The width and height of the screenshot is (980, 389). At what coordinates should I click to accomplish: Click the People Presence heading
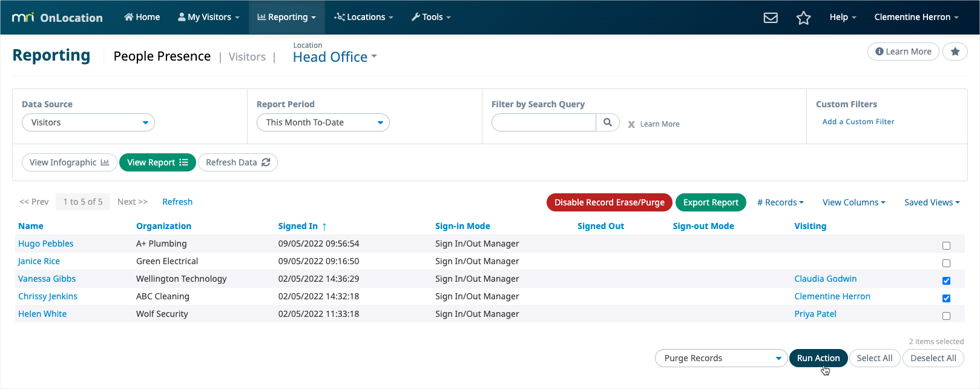[x=162, y=56]
